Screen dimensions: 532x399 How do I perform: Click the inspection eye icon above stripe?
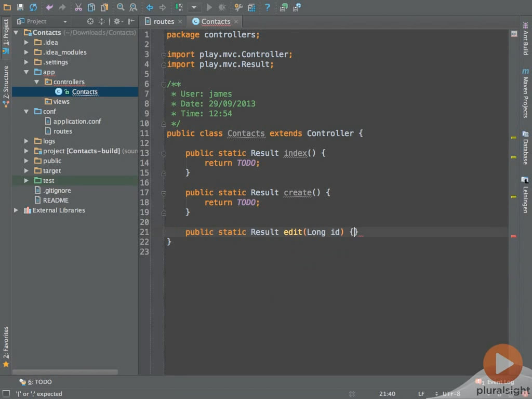click(514, 34)
